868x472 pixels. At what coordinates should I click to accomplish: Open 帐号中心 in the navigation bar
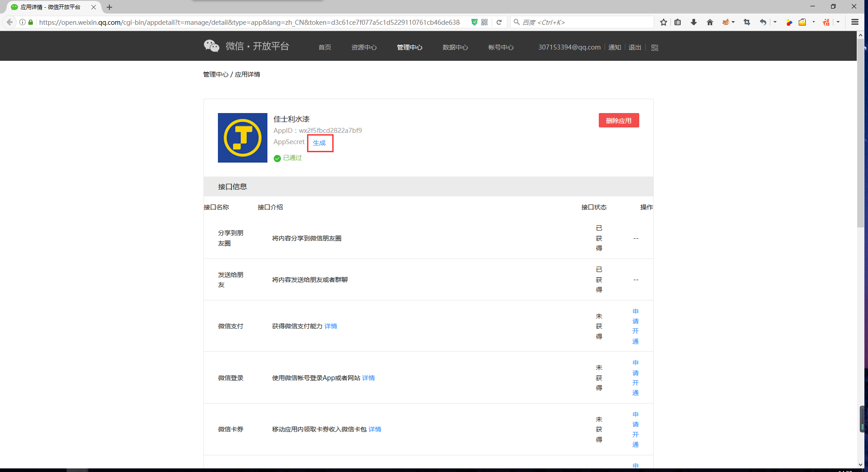coord(501,47)
